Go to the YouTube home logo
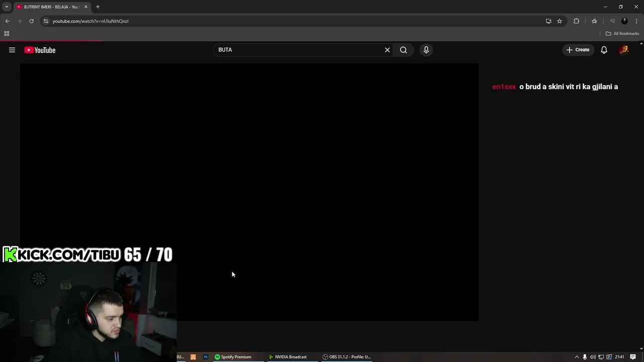Image resolution: width=644 pixels, height=362 pixels. pyautogui.click(x=40, y=50)
